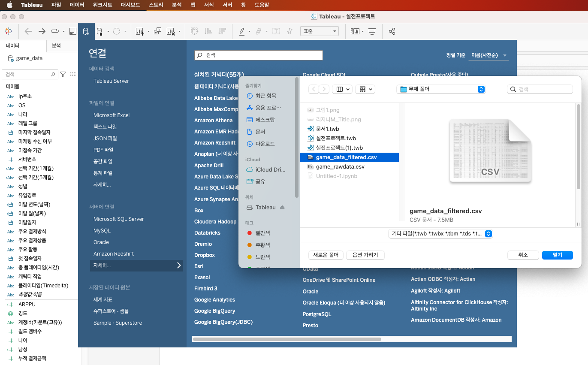588x365 pixels.
Task: Click the file dialog search field
Action: click(540, 89)
